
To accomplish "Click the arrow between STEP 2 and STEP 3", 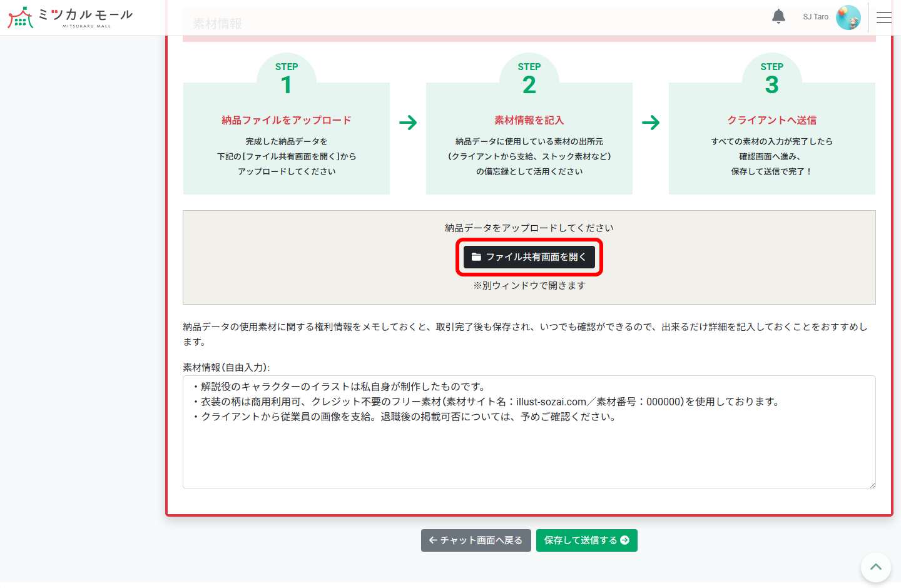I will point(651,123).
